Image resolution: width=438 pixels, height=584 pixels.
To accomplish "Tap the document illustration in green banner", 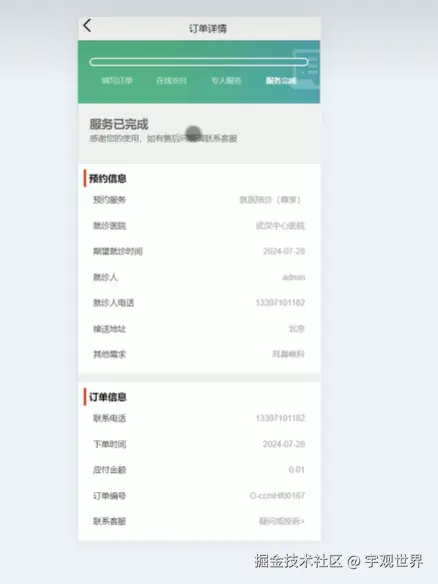I will (306, 70).
